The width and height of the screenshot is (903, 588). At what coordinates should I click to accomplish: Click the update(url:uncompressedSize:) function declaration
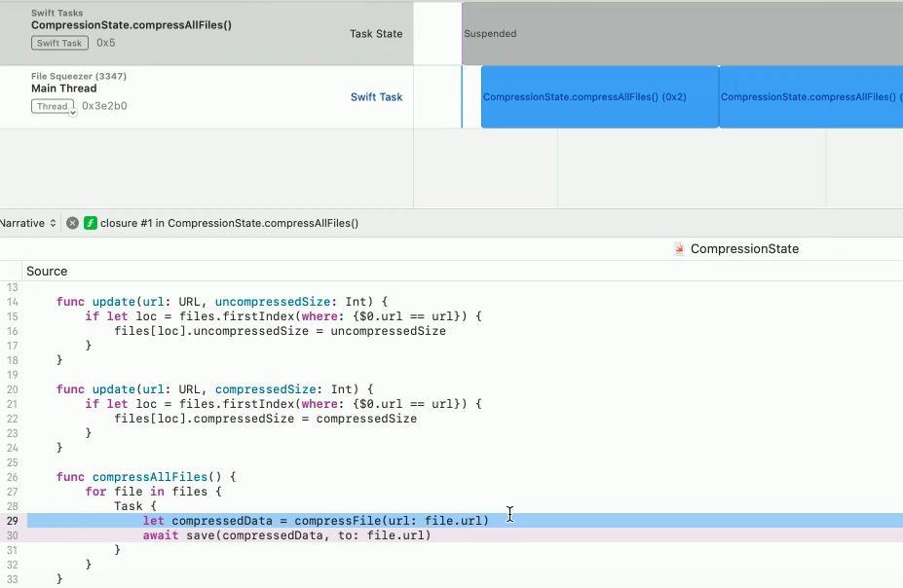222,302
